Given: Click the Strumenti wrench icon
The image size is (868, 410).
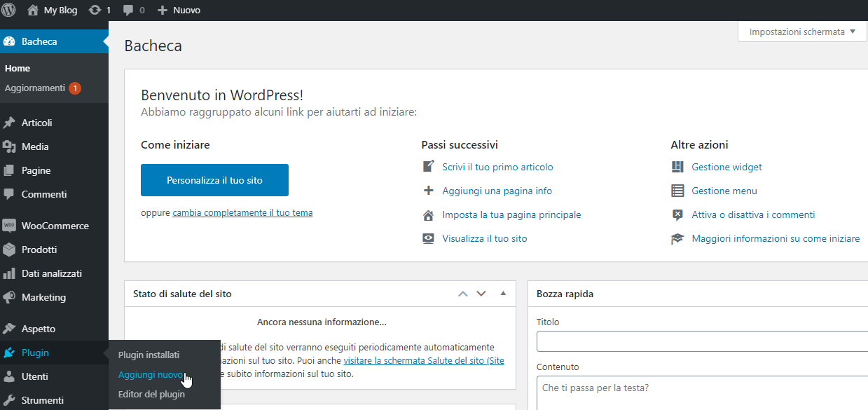Looking at the screenshot, I should pos(9,400).
